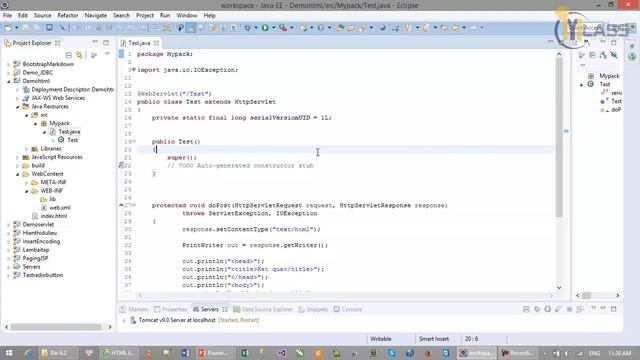Click the editor vertical scrollbar thumb
This screenshot has height=360, width=640.
559,137
